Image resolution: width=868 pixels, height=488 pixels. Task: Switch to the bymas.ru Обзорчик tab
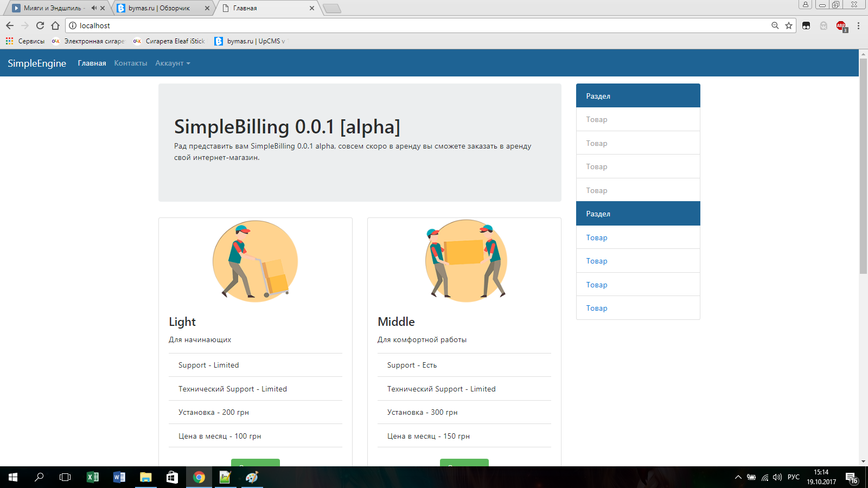coord(159,8)
